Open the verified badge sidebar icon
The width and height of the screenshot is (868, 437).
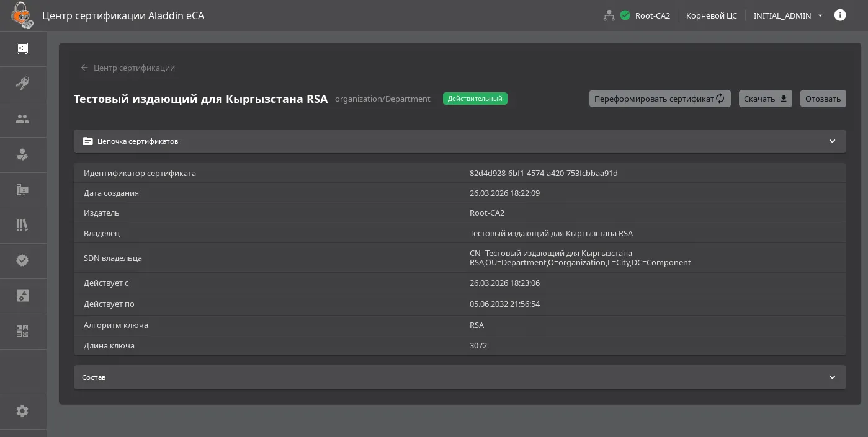(22, 260)
